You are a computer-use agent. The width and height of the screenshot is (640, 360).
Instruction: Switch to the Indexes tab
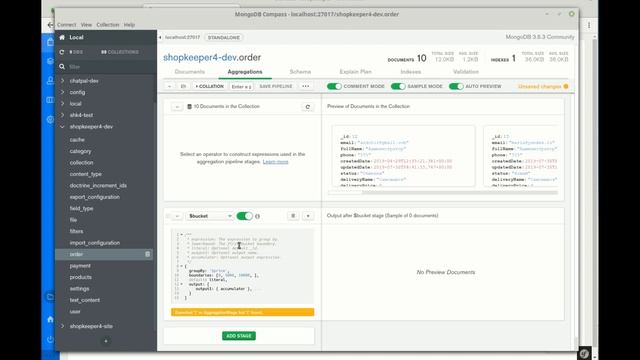[411, 72]
